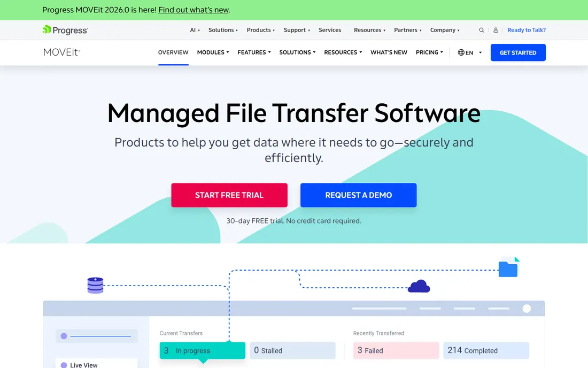Click the 'Ready to Talk?' link

(527, 30)
